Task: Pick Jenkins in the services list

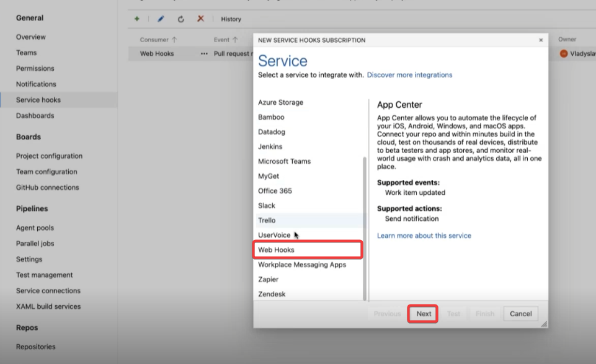Action: coord(270,147)
